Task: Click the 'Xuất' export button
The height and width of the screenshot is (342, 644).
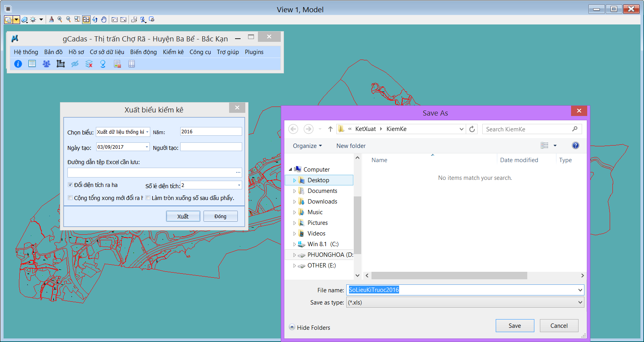Action: 183,216
